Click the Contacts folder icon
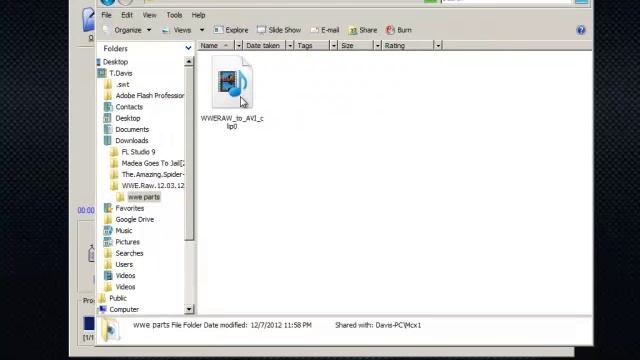The image size is (640, 360). [108, 107]
